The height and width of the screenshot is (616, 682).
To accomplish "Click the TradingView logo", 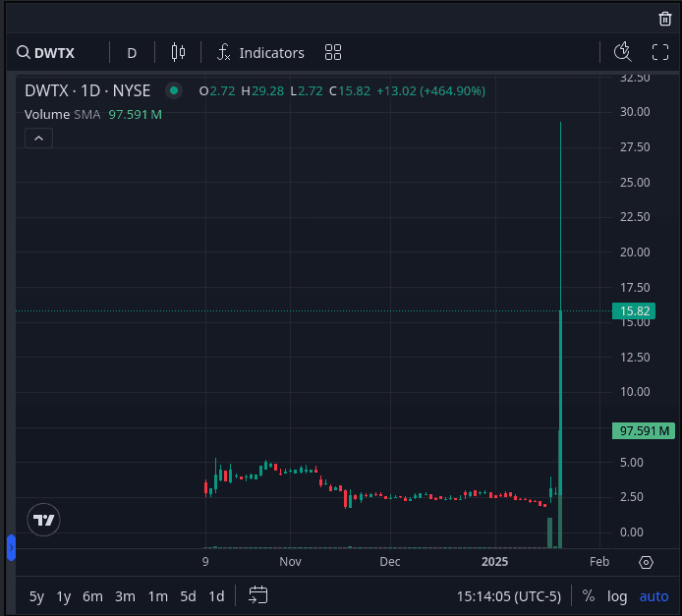I will coord(43,520).
